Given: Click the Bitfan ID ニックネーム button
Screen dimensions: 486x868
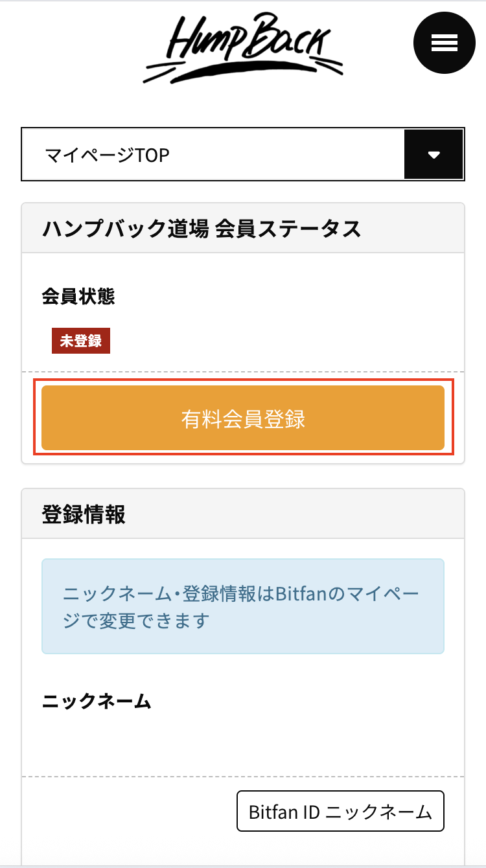Looking at the screenshot, I should pyautogui.click(x=340, y=811).
